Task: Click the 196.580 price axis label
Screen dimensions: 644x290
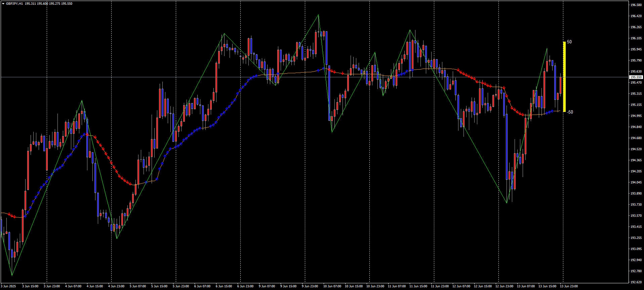Action: [636, 5]
